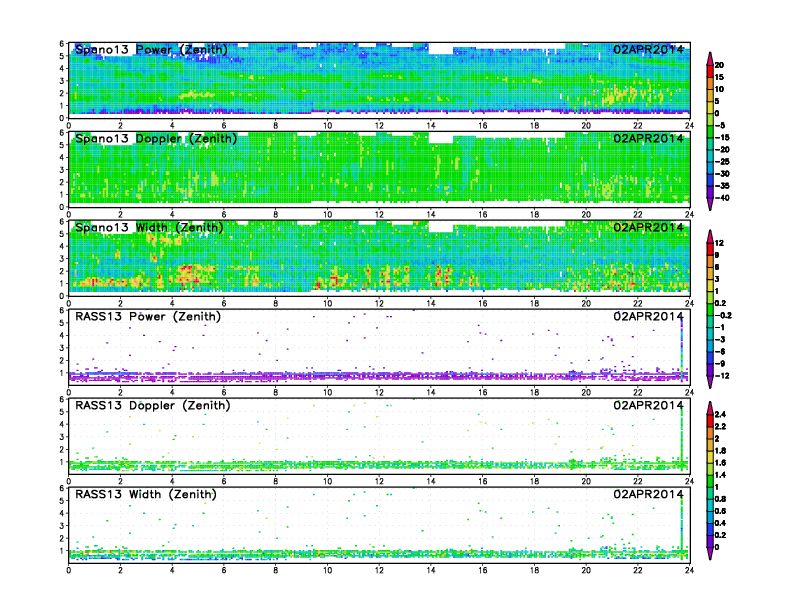Click the 02APR2014 date in Spano13 Width panel
The image size is (792, 612).
click(x=648, y=227)
